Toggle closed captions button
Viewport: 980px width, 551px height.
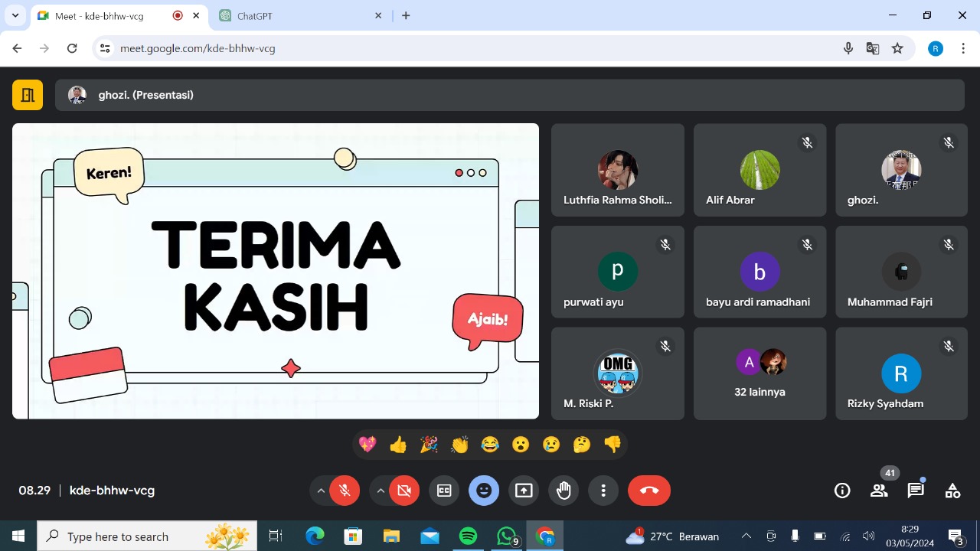tap(444, 491)
